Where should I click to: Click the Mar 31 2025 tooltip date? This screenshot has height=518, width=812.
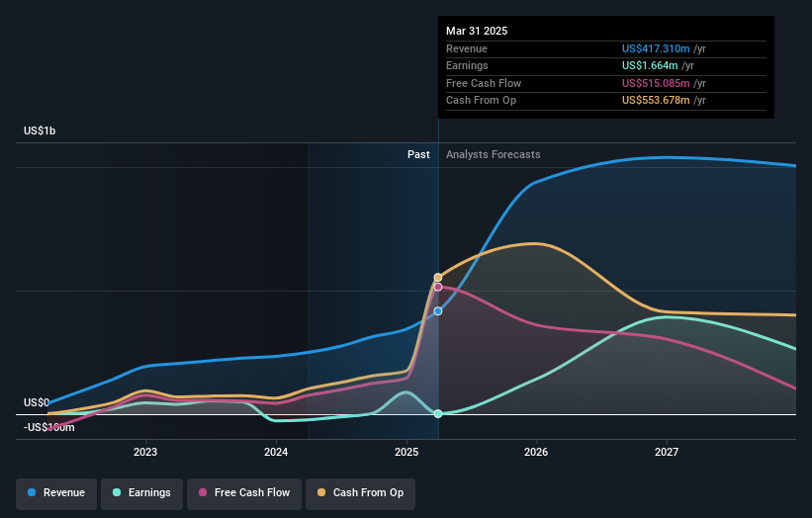click(x=477, y=31)
